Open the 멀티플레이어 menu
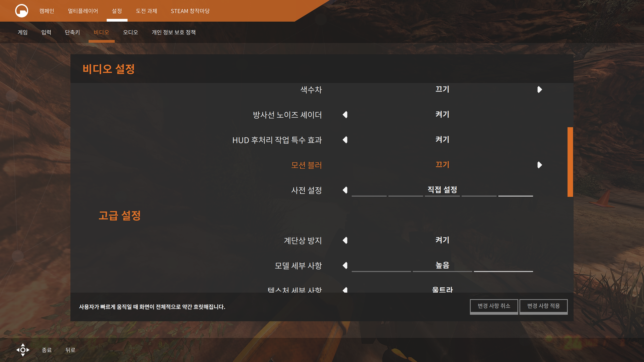This screenshot has height=362, width=644. [83, 11]
